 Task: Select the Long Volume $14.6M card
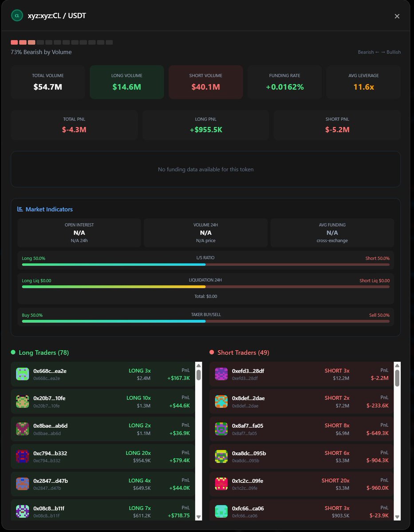(127, 82)
